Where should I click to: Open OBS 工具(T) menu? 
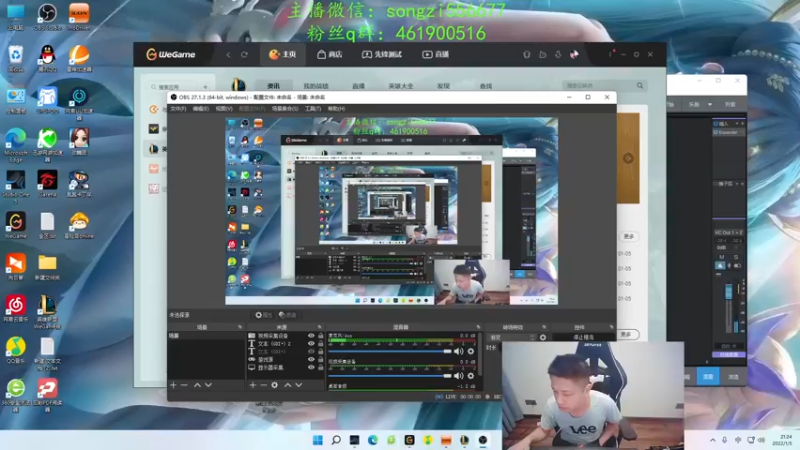(313, 109)
